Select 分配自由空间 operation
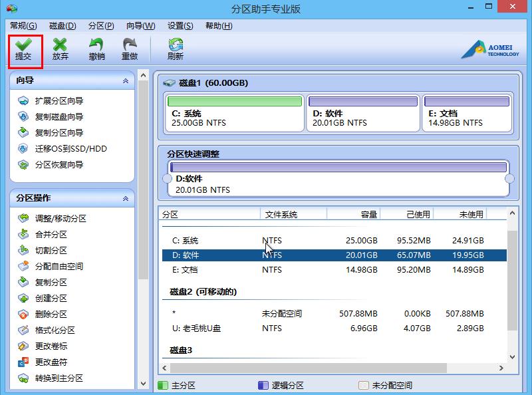This screenshot has width=532, height=395. 59,266
